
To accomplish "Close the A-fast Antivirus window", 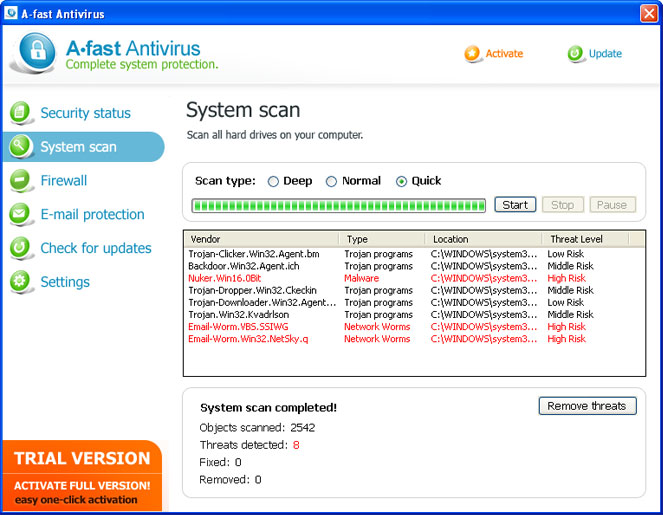I will tap(649, 13).
